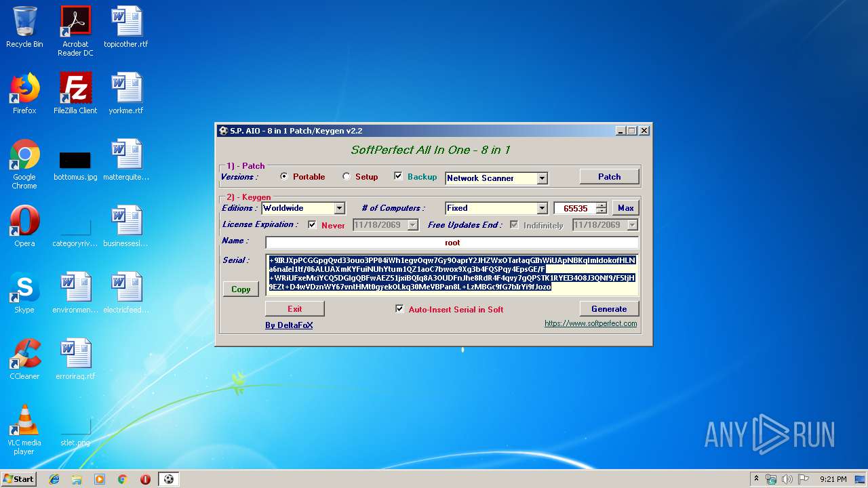This screenshot has width=868, height=488.
Task: Open electricfeed document icon
Action: [126, 293]
